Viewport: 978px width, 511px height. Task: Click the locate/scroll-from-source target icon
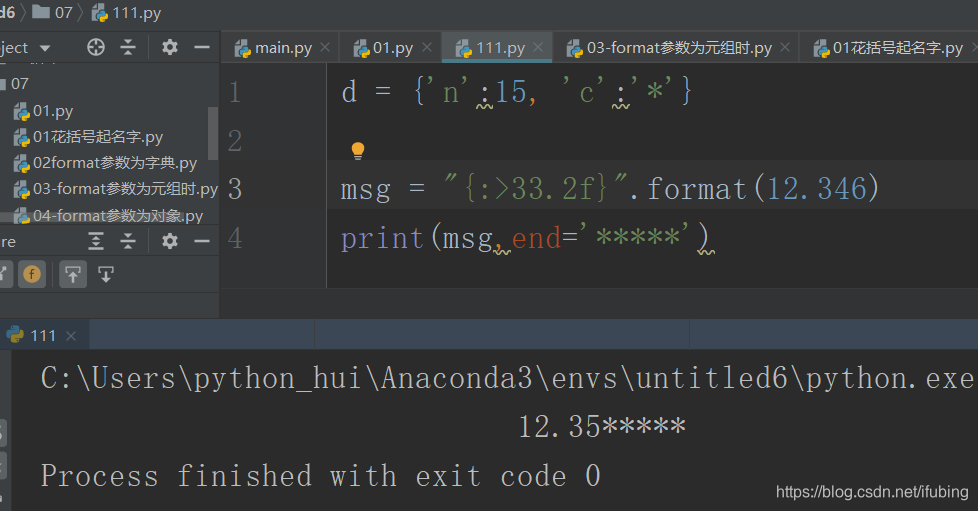click(95, 47)
